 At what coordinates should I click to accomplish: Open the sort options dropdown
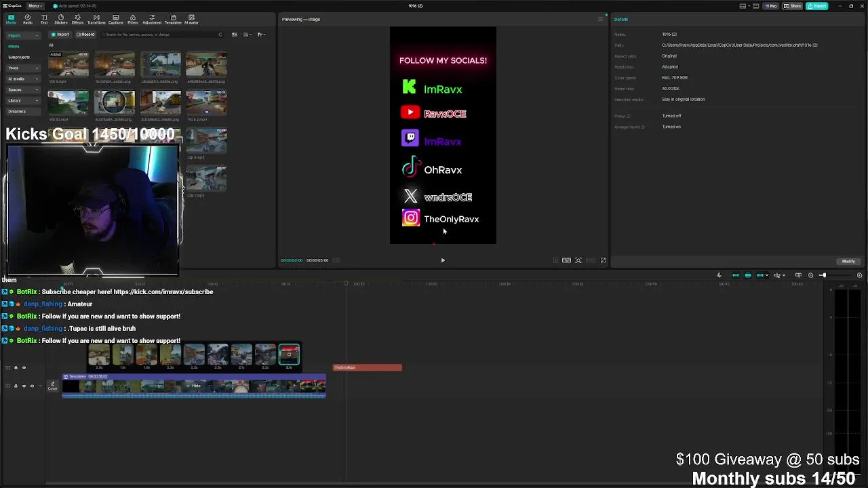click(x=248, y=35)
